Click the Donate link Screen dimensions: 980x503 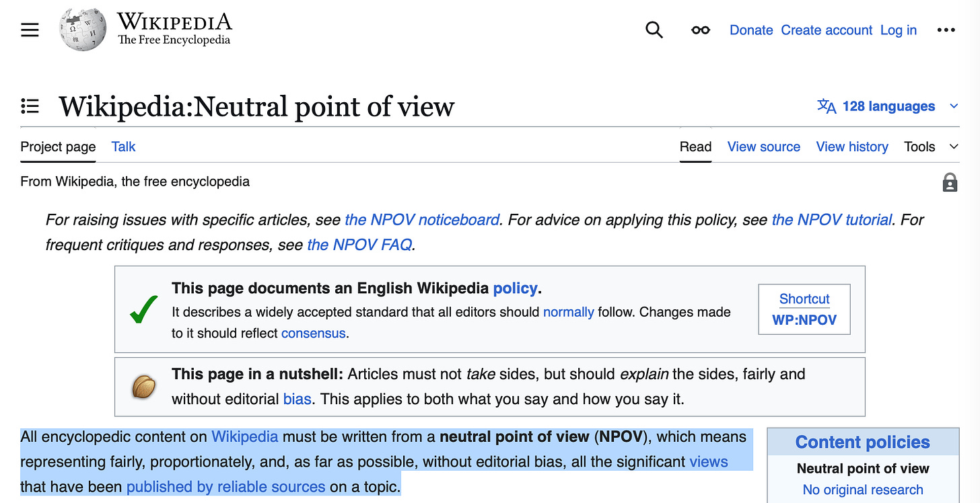point(751,30)
